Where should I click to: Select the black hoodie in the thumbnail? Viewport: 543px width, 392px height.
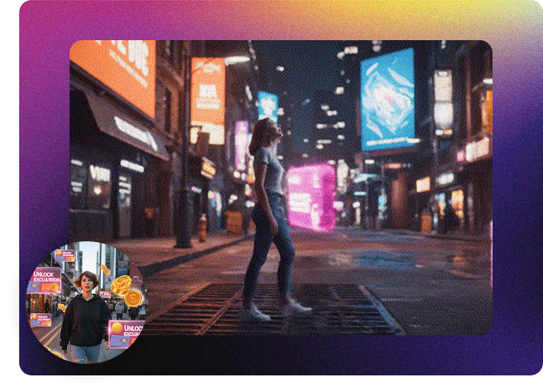(x=84, y=320)
